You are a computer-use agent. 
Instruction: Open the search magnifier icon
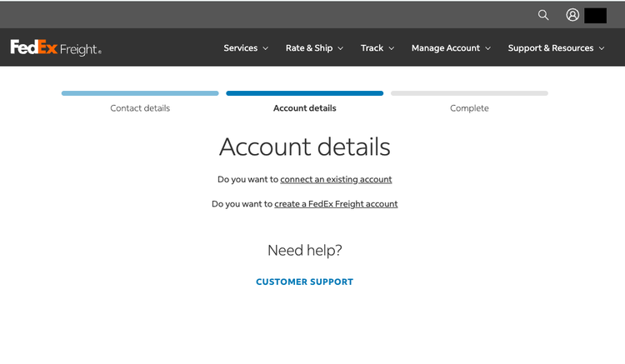point(542,15)
